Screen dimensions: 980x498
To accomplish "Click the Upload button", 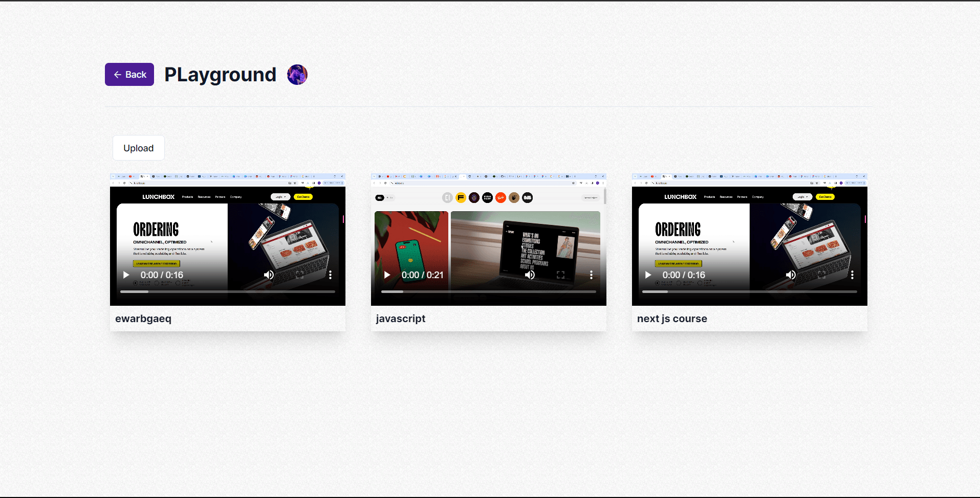I will click(139, 148).
